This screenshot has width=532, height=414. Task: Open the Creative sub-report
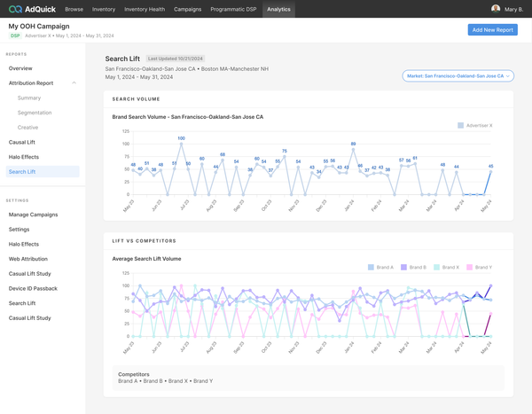[27, 128]
